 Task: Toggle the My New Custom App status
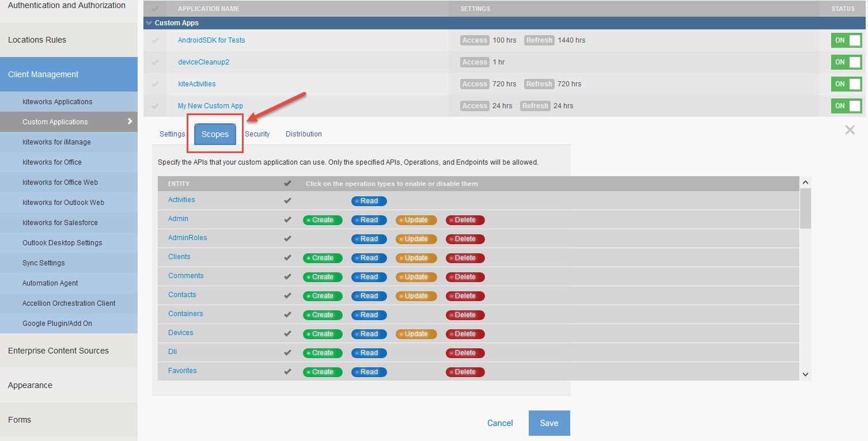[846, 106]
